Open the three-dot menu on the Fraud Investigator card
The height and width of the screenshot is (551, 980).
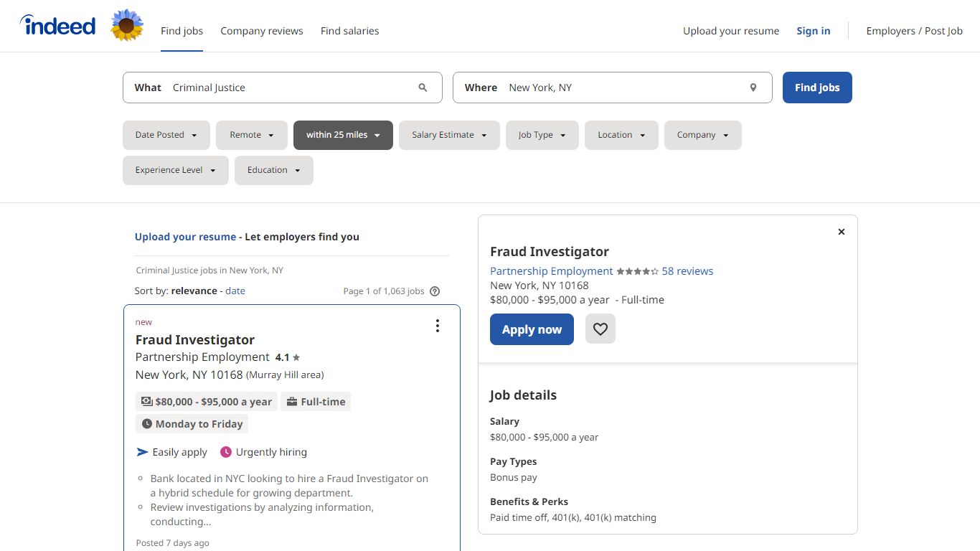(438, 326)
